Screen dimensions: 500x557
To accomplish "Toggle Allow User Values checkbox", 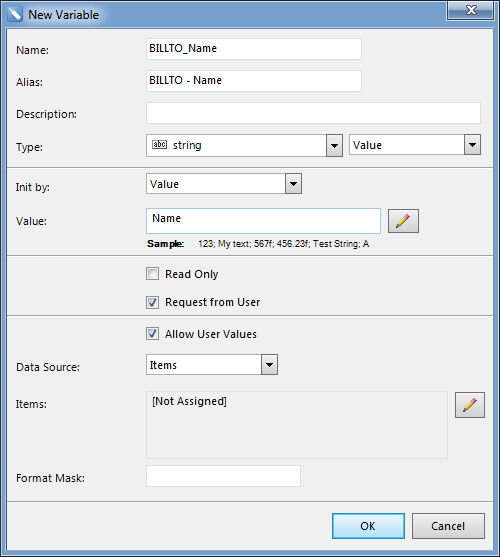I will click(x=152, y=334).
